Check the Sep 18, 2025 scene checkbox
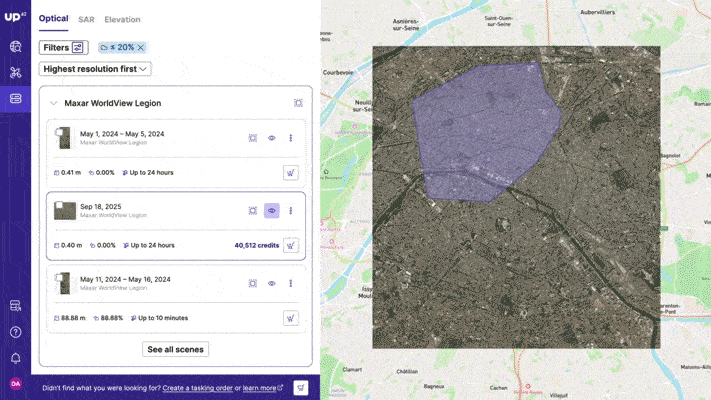This screenshot has width=711, height=400. 59,205
